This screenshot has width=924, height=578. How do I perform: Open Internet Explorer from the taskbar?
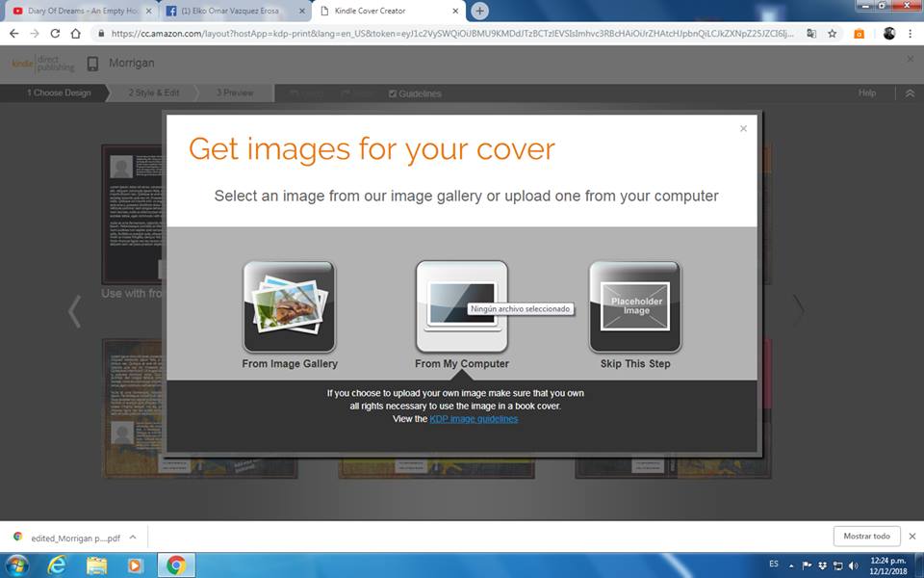[x=58, y=565]
